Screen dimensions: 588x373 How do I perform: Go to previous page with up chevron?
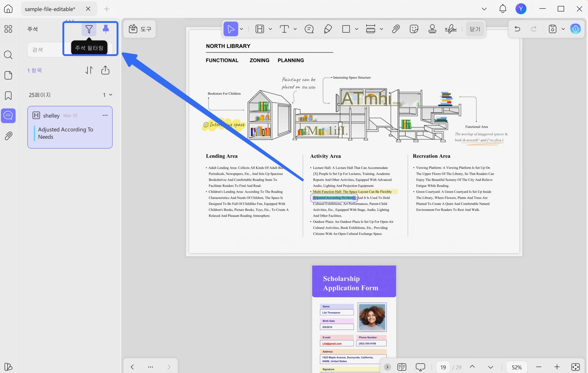coord(472,367)
